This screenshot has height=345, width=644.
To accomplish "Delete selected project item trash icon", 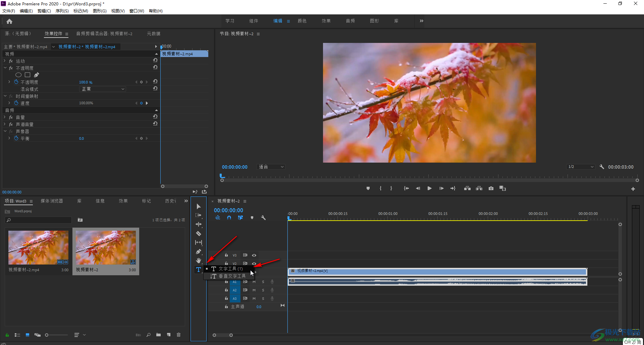I will coord(178,335).
